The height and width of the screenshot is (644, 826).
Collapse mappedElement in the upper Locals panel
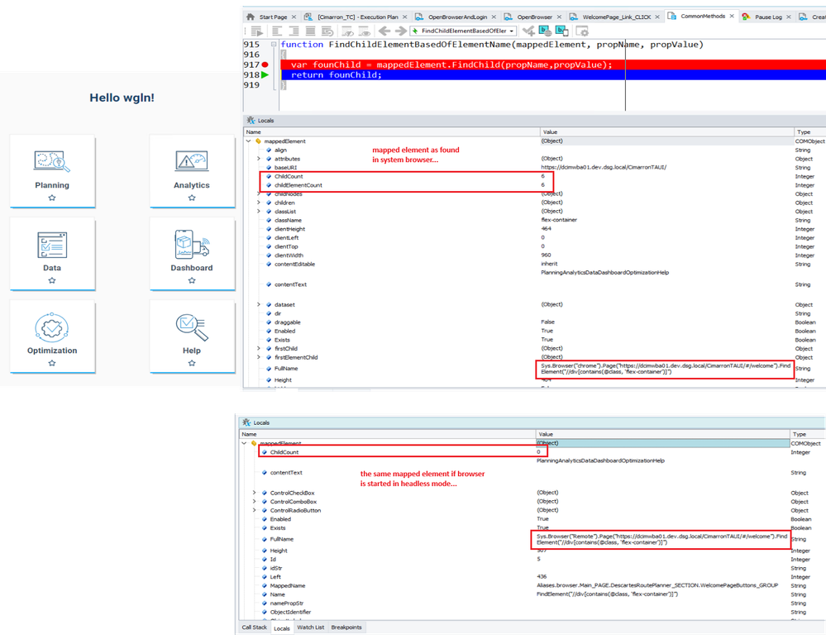pos(248,141)
